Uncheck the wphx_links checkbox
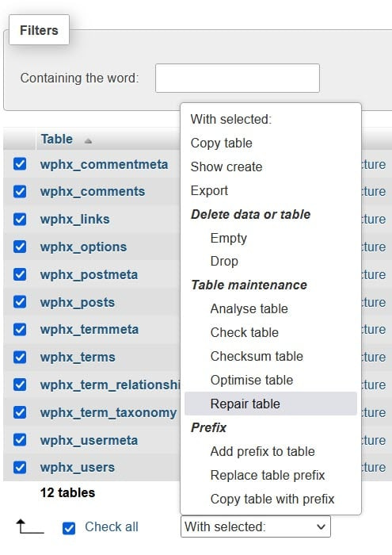Viewport: 392px width, 555px height. [x=20, y=219]
